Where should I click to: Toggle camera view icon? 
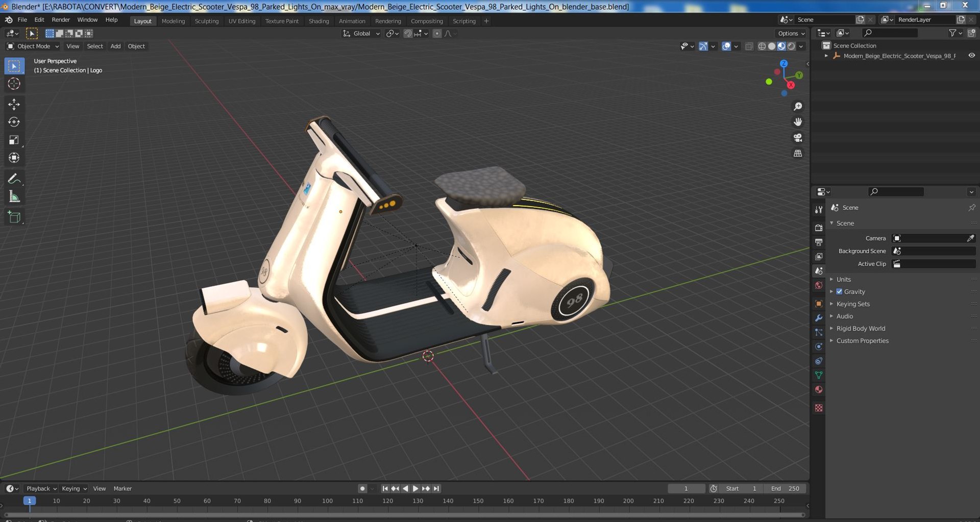pyautogui.click(x=798, y=138)
